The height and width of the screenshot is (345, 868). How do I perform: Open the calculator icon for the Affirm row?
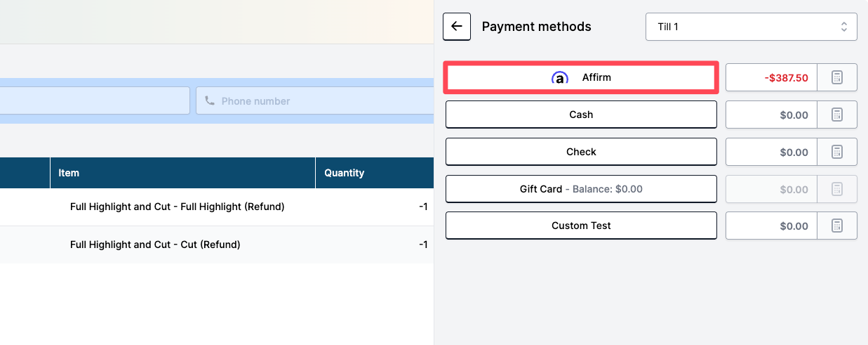(837, 77)
